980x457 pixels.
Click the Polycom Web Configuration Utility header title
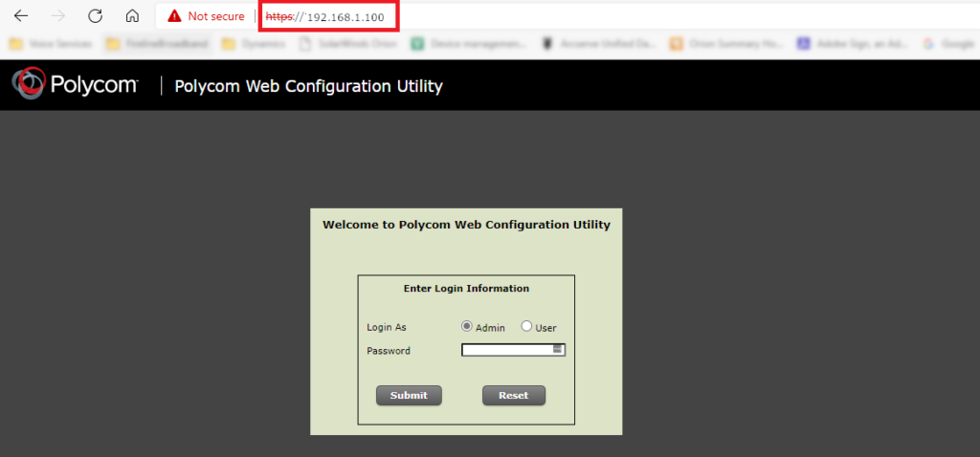click(309, 86)
